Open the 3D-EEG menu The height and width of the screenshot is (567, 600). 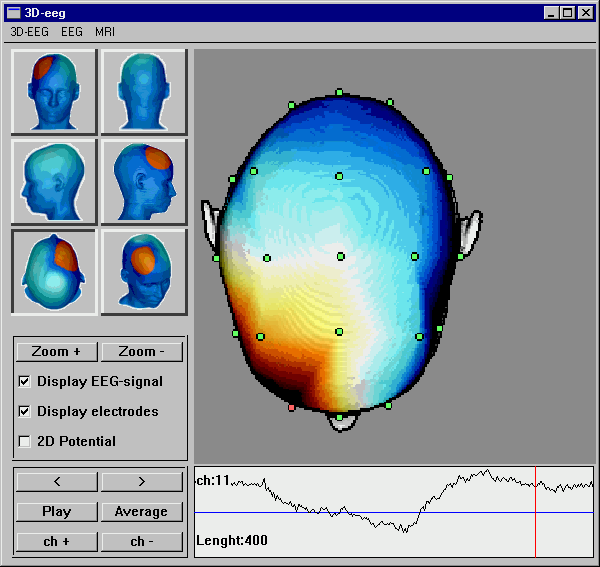click(29, 32)
